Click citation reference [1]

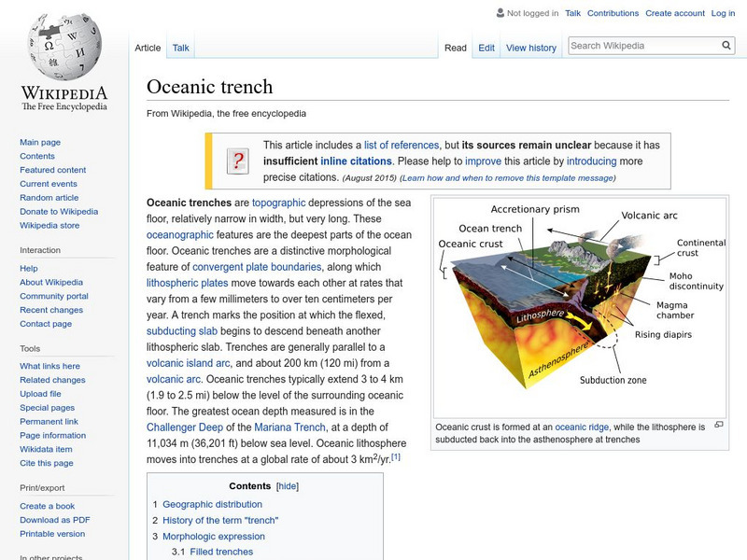tap(395, 456)
